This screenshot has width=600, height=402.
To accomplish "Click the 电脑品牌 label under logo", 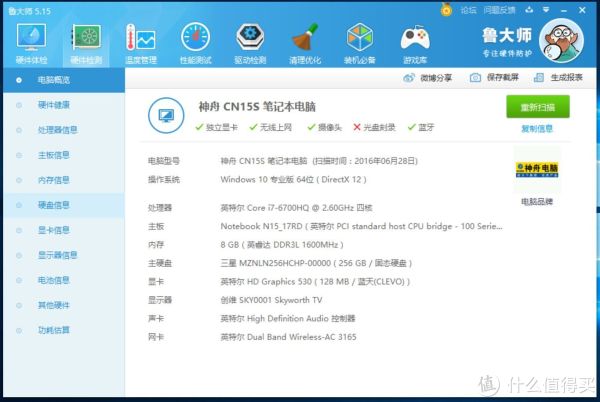I will [x=537, y=202].
